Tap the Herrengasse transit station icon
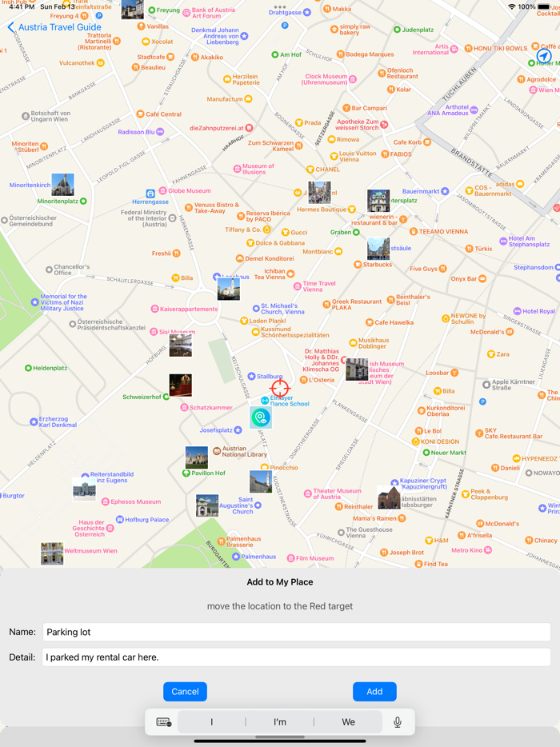The image size is (560, 747). 150,194
